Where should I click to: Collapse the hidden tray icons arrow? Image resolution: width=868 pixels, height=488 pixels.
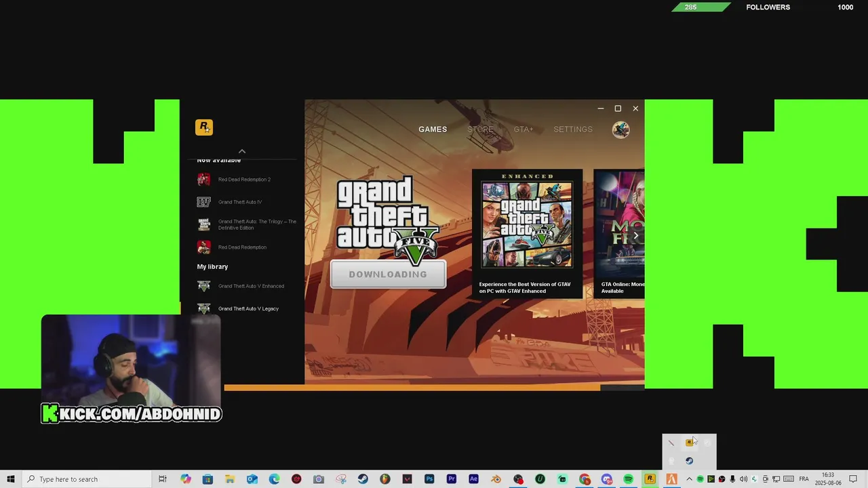tap(689, 479)
